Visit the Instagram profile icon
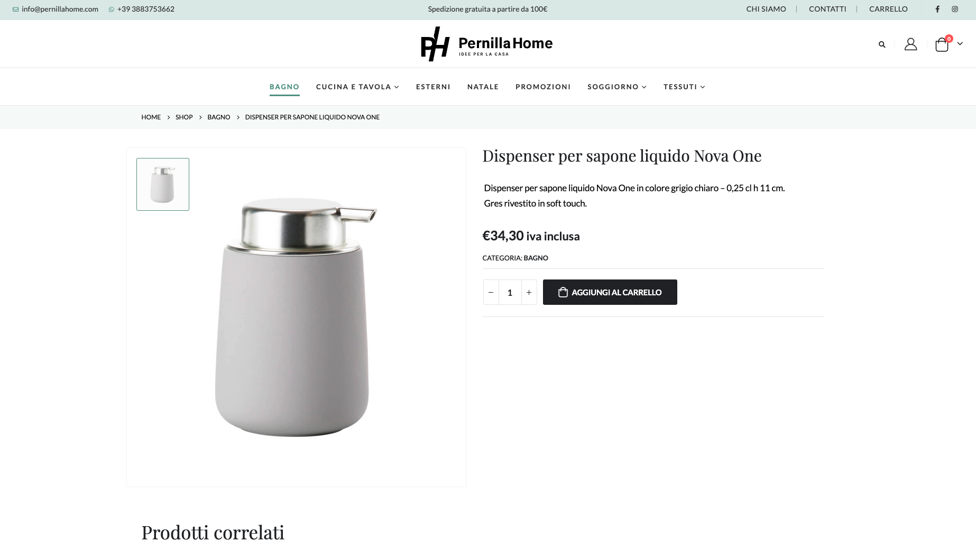Image resolution: width=976 pixels, height=560 pixels. tap(955, 9)
